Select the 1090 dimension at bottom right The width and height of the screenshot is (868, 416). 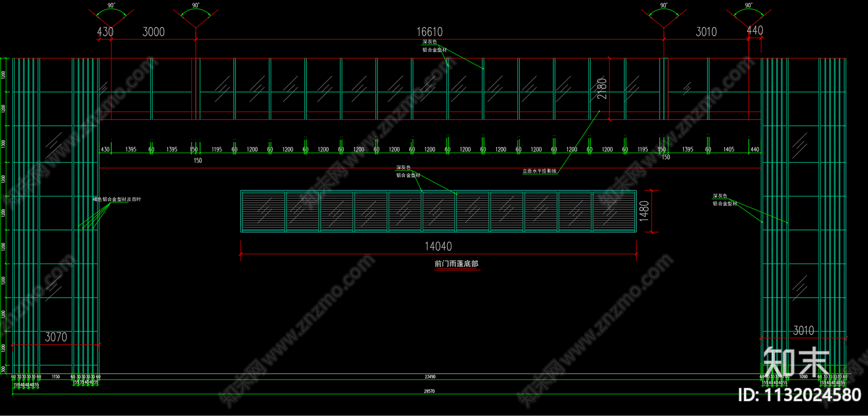(x=803, y=376)
